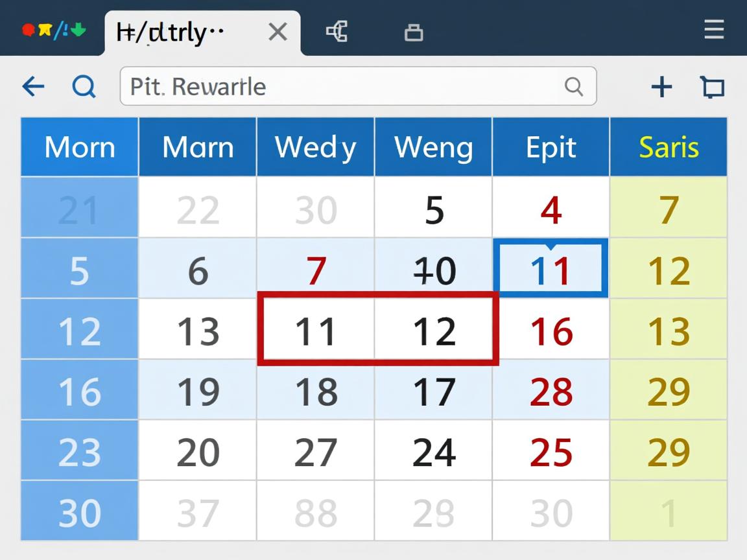The image size is (747, 560).
Task: Click the tab overview icon top right
Action: point(712,86)
